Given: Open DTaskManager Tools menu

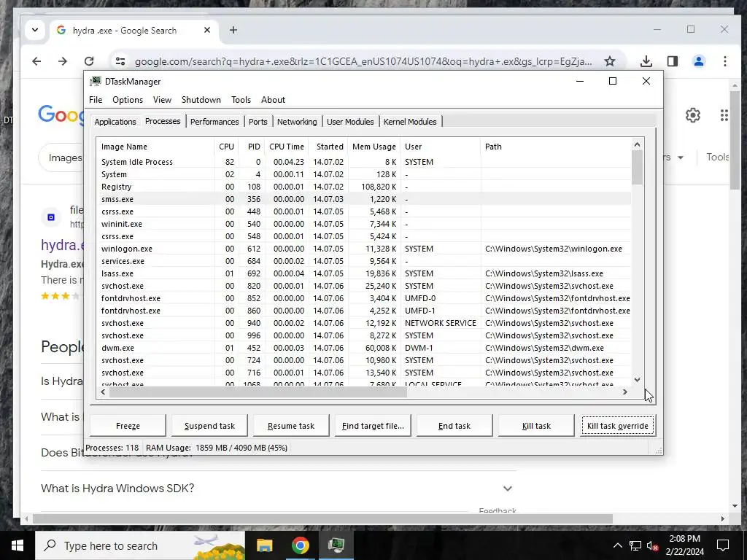Looking at the screenshot, I should [241, 99].
